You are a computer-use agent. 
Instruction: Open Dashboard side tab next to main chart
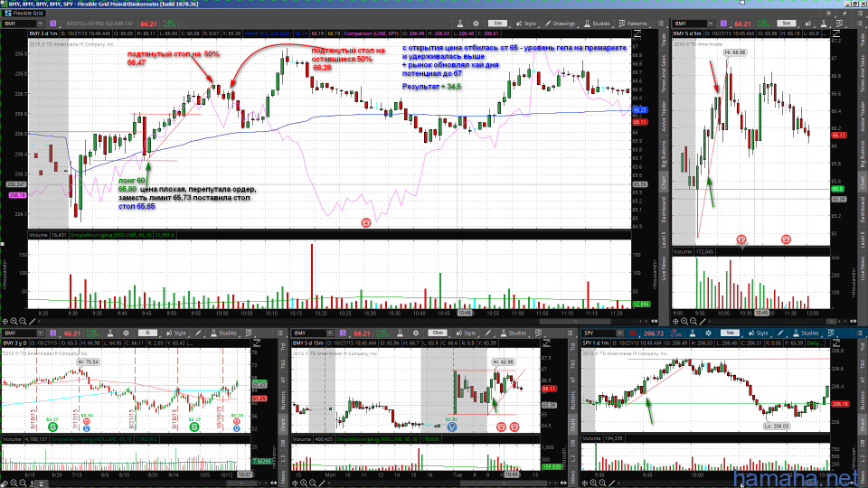664,209
